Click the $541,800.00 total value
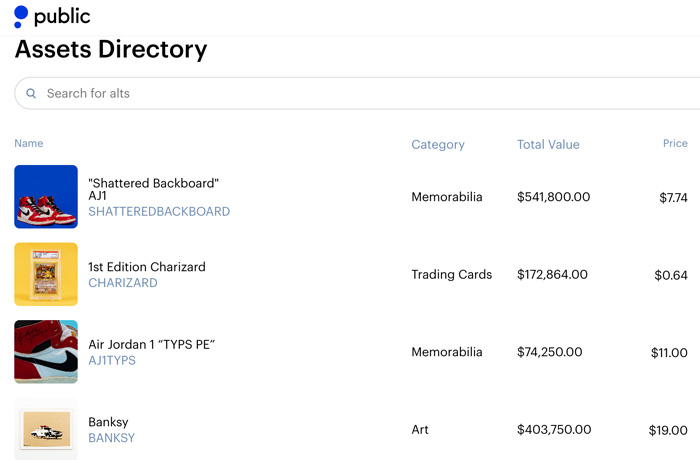700x460 pixels. coord(554,197)
